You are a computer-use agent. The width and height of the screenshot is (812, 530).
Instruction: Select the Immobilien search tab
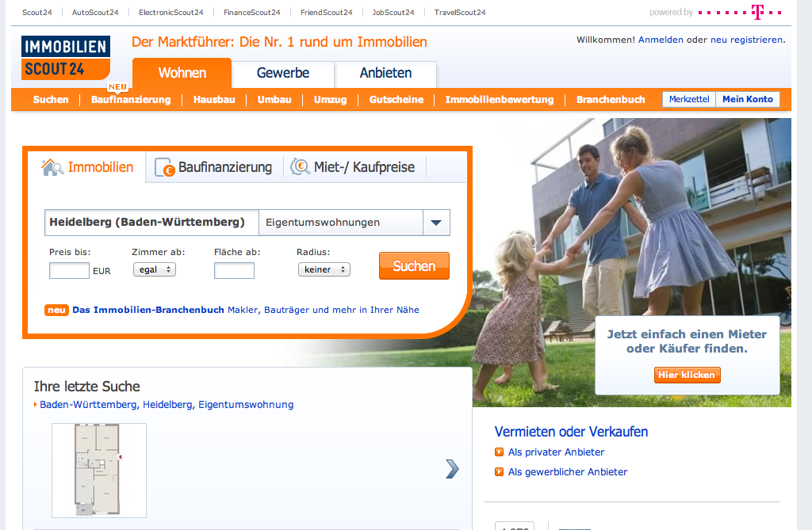click(x=87, y=167)
